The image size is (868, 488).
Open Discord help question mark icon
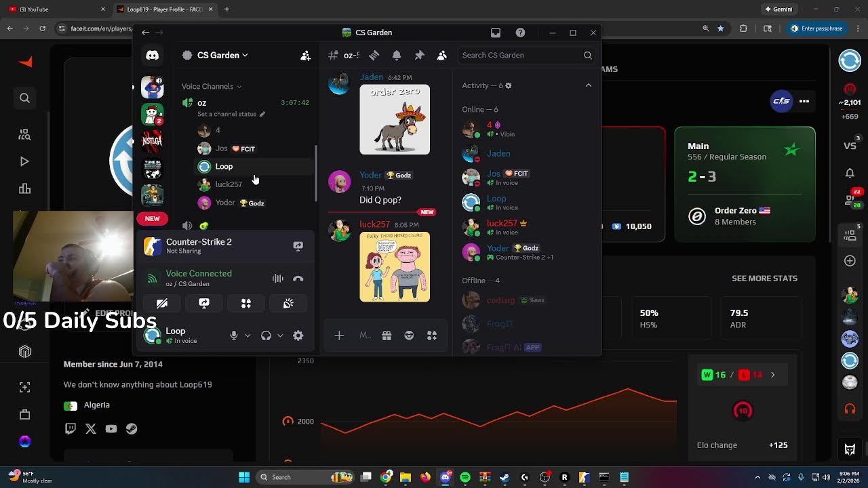520,33
